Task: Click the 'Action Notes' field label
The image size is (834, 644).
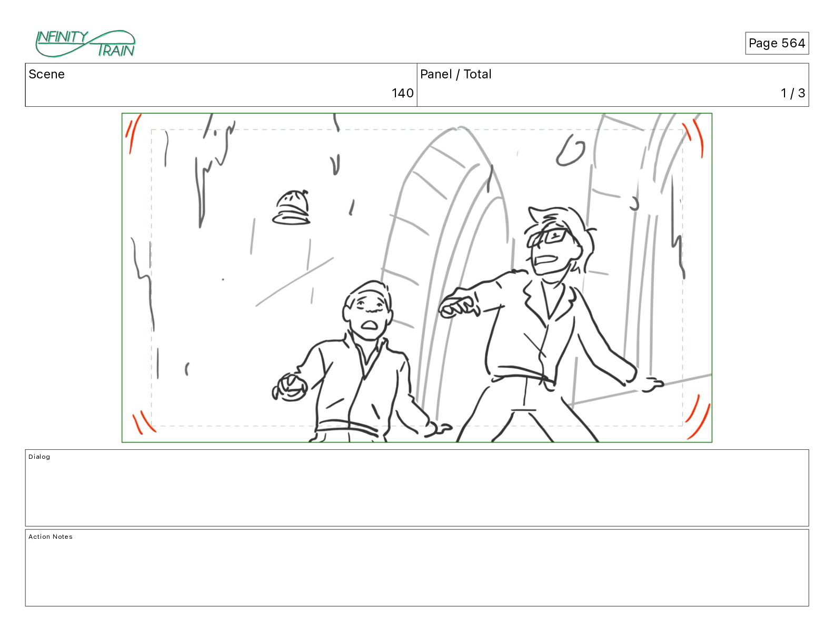Action: [x=51, y=537]
